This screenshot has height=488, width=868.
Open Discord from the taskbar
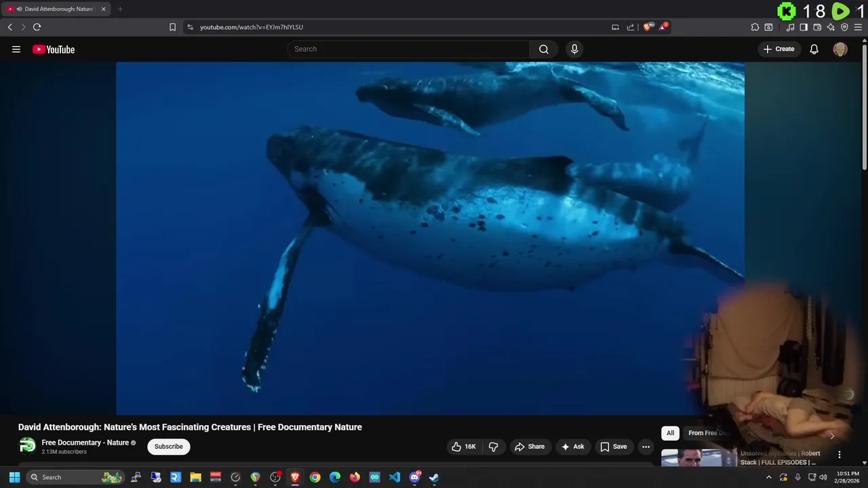(414, 477)
